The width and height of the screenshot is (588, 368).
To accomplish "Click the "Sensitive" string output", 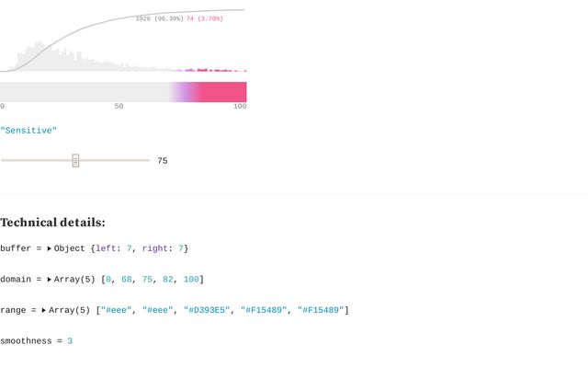I will [28, 131].
